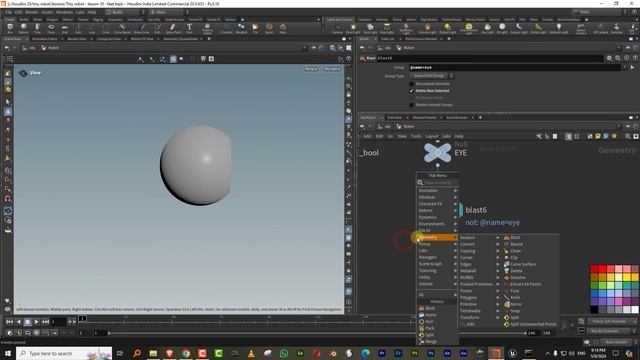Open the Main radial menu dropdown
640x360 pixels.
[x=168, y=12]
